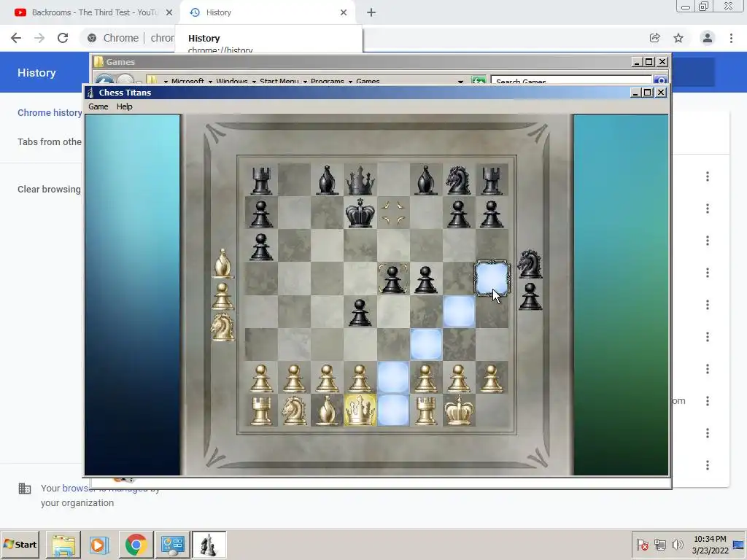Image resolution: width=747 pixels, height=560 pixels.
Task: Open address bar history dropdown in Games window
Action: [x=460, y=82]
